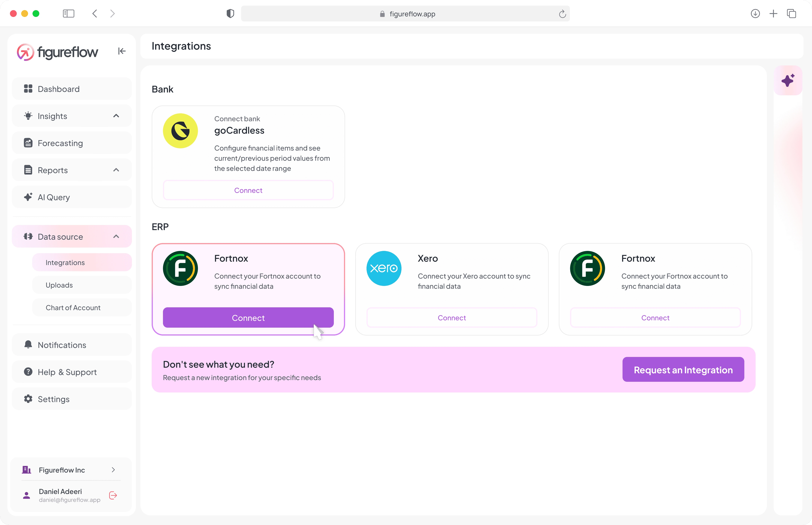Screen dimensions: 812x525
Task: Click the logout icon next to Daniel Adeeri
Action: pos(113,495)
